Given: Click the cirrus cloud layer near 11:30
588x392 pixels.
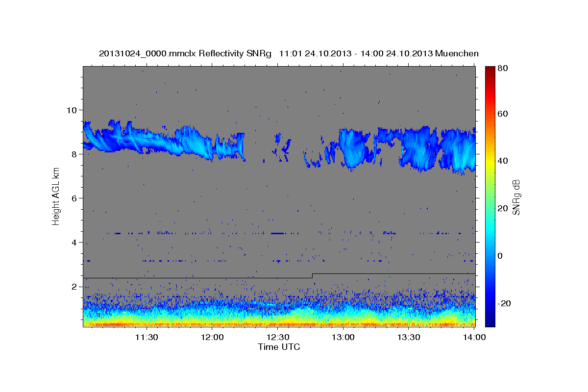Looking at the screenshot, I should [146, 140].
